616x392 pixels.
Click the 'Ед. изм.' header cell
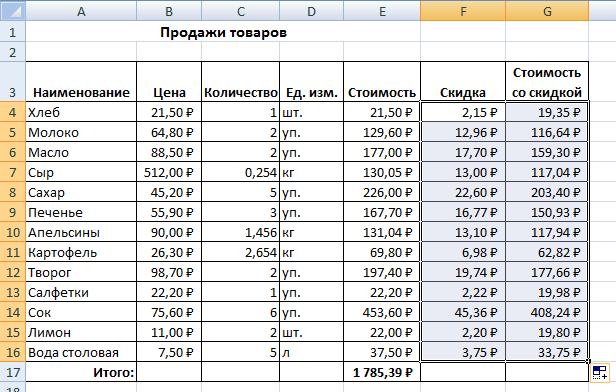[x=312, y=82]
